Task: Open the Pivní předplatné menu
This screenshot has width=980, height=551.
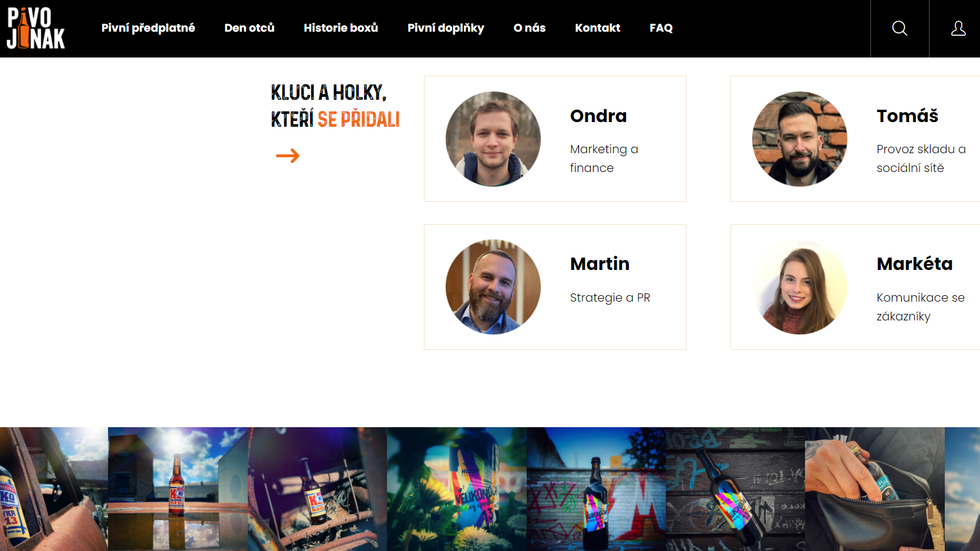Action: tap(148, 28)
